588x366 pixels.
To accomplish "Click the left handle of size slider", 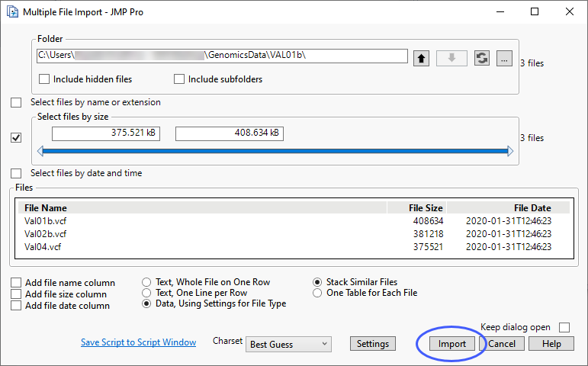I will (41, 152).
